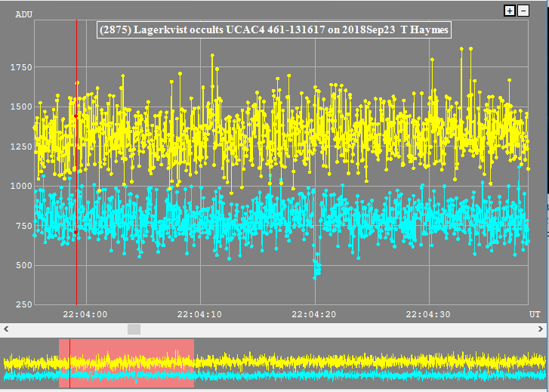
Task: Click the 22:04:00 time axis label
Action: (85, 314)
